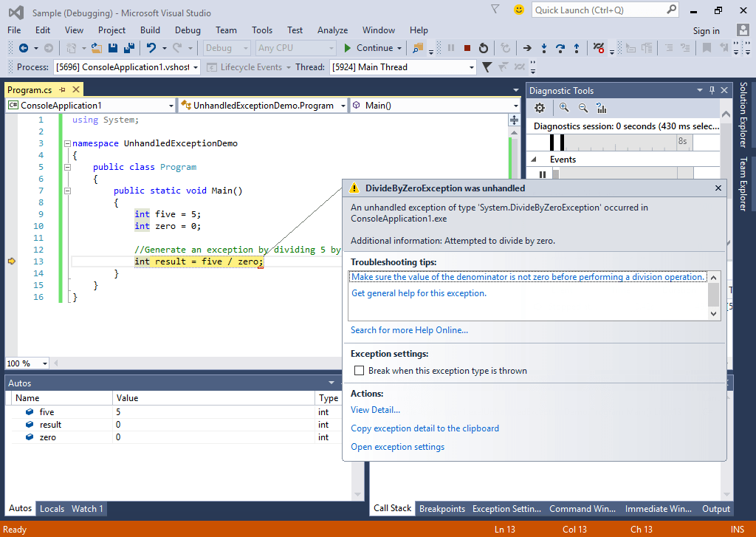This screenshot has width=756, height=537.
Task: Unpin the Diagnostic Tools panel
Action: tap(711, 90)
